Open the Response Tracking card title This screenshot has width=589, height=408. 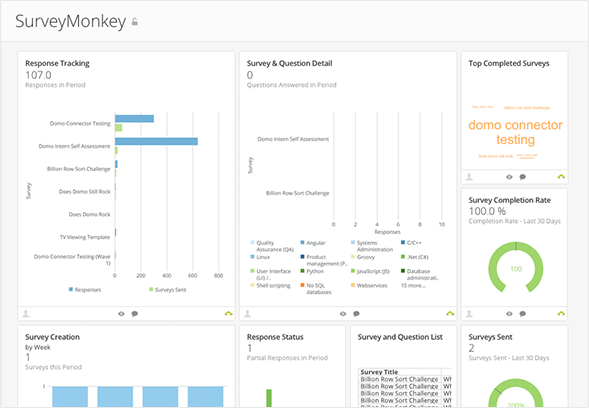pos(57,63)
